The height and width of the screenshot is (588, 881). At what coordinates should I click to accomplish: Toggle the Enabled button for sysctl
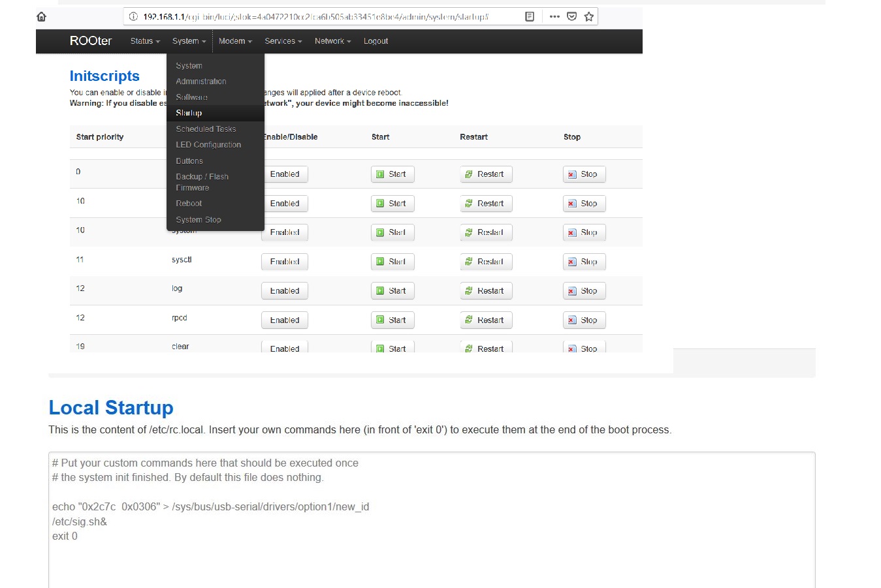pyautogui.click(x=285, y=262)
